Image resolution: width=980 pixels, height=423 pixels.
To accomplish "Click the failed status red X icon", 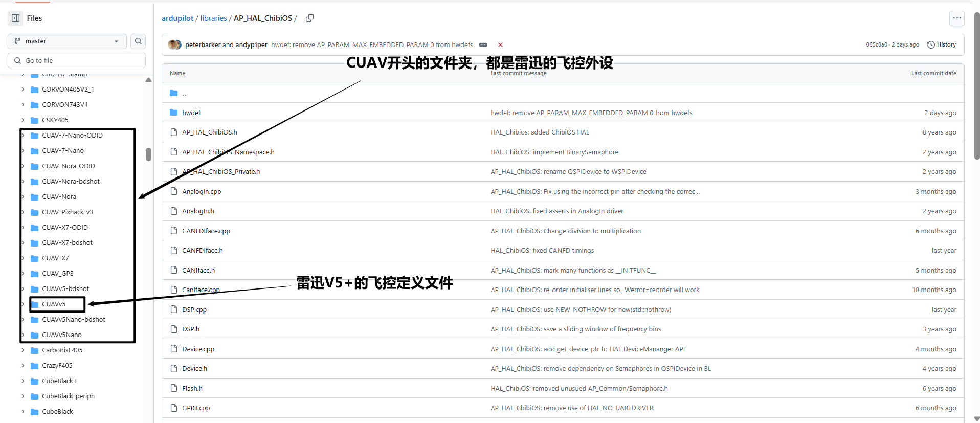I will [500, 45].
